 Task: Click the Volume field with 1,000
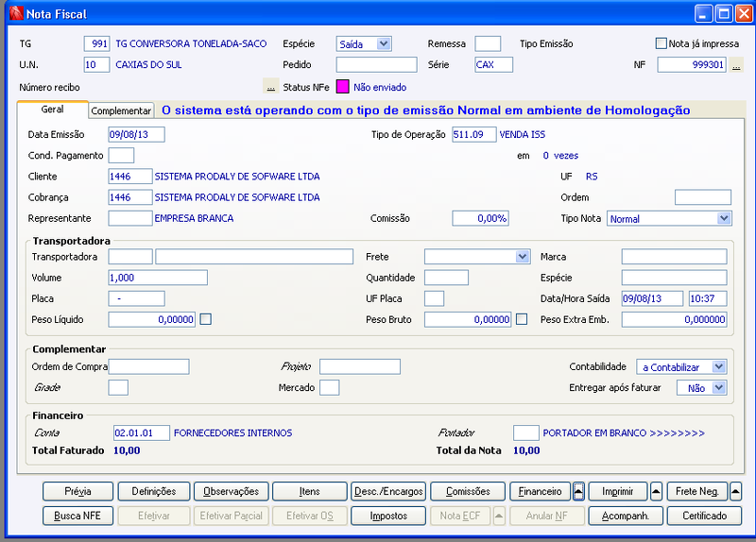158,278
